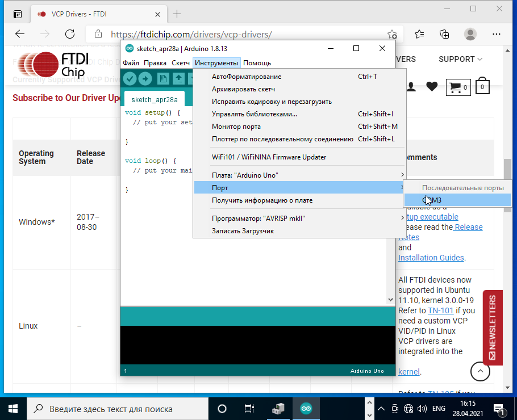Open a new Edge tab

177,14
